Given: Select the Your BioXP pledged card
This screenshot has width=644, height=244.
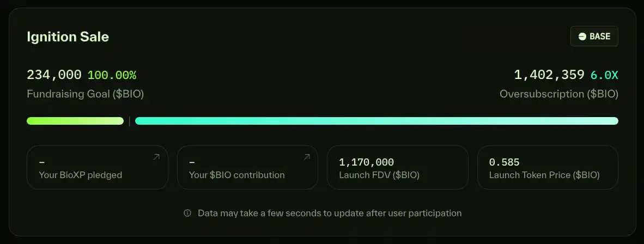Looking at the screenshot, I should click(98, 167).
